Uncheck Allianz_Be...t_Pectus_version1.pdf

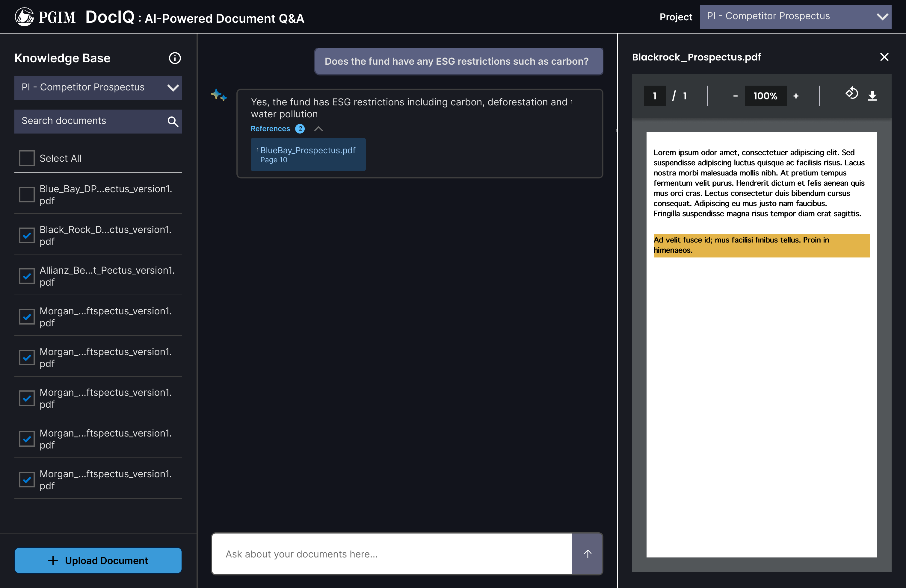[x=27, y=276]
